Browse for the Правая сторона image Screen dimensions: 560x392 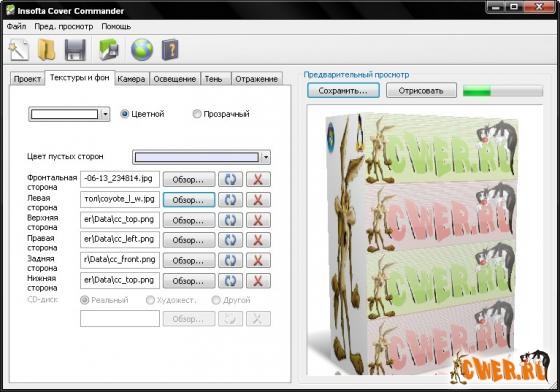189,240
